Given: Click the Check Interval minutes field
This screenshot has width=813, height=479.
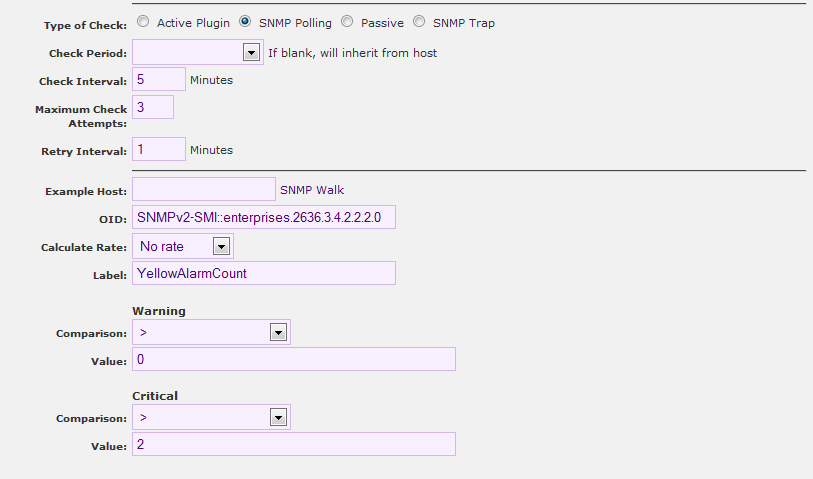Looking at the screenshot, I should 158,80.
